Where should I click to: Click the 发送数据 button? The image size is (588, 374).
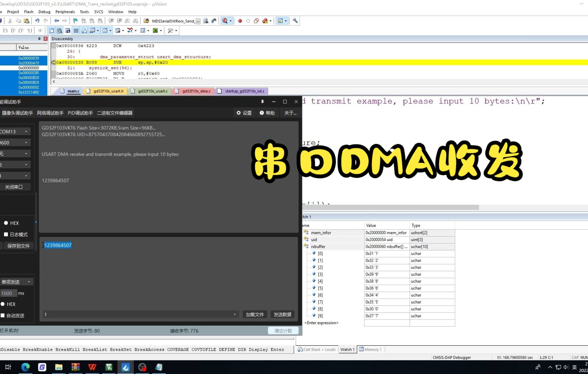pos(282,314)
